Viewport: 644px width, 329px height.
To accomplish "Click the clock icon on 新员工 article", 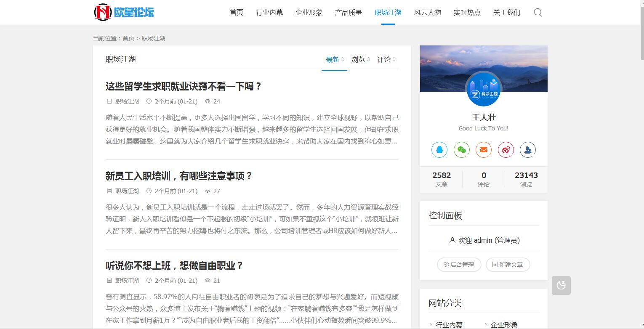I will tap(149, 191).
